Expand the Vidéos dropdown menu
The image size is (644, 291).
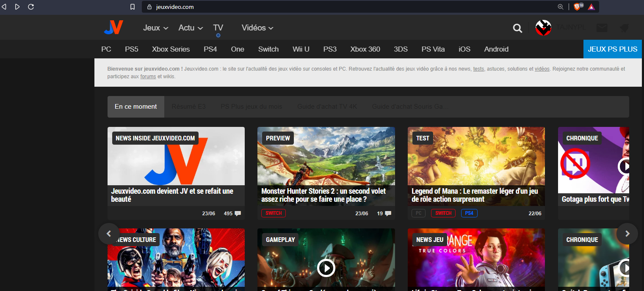pos(257,28)
